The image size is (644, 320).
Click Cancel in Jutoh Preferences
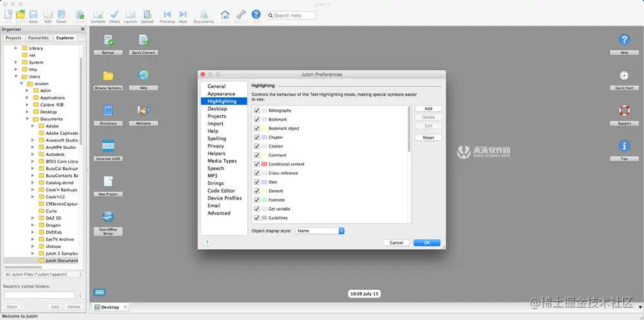click(396, 243)
